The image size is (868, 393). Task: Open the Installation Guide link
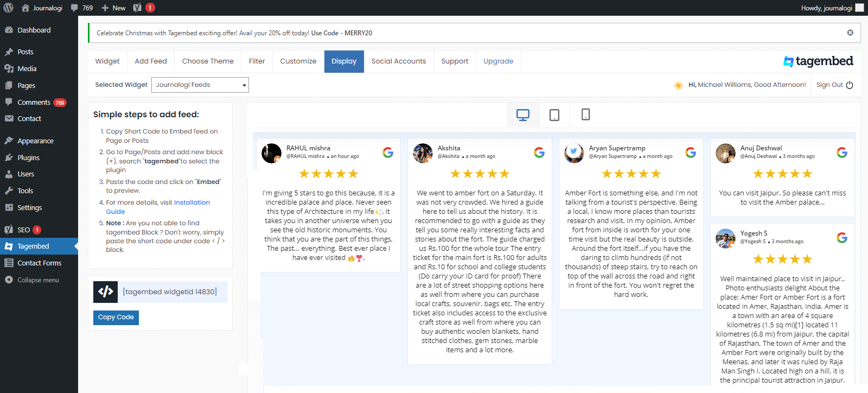tap(158, 207)
